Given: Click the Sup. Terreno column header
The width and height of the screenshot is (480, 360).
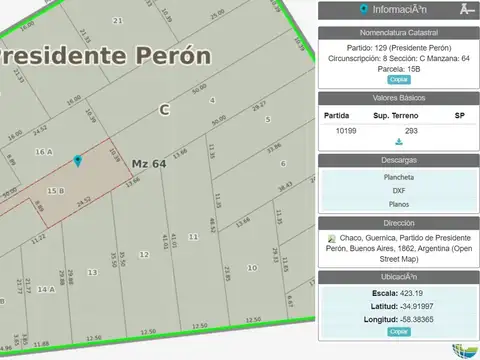Looking at the screenshot, I should tap(396, 116).
